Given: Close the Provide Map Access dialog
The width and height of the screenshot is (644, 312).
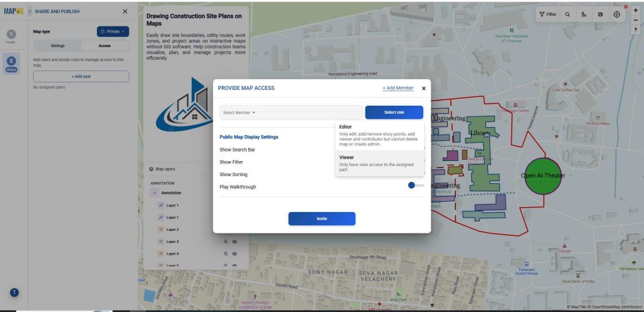Looking at the screenshot, I should tap(424, 88).
